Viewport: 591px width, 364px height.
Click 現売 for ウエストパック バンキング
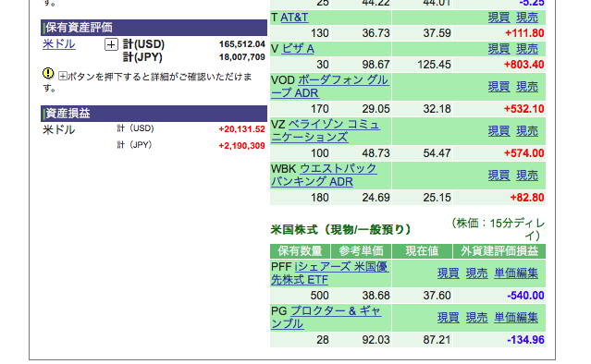tap(527, 176)
